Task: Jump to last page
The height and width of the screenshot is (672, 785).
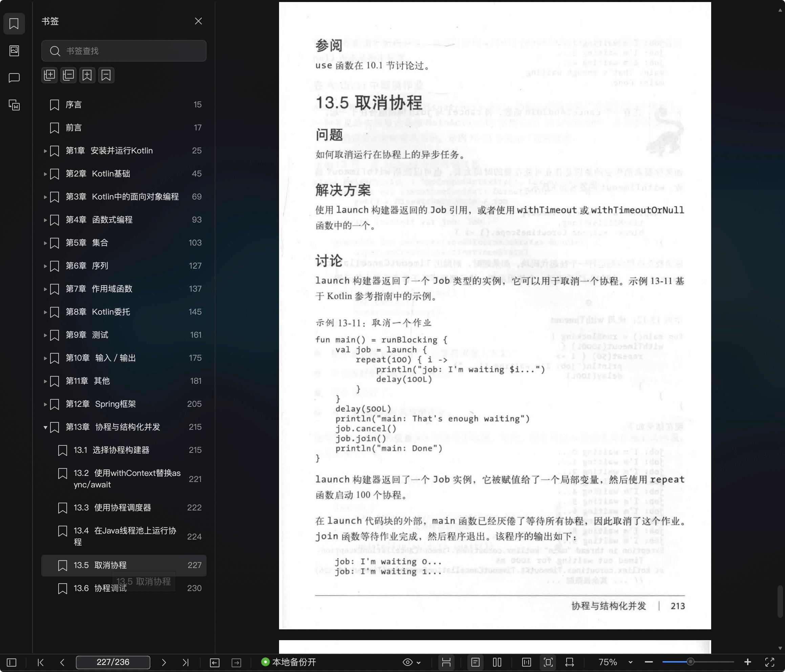Action: [x=185, y=662]
